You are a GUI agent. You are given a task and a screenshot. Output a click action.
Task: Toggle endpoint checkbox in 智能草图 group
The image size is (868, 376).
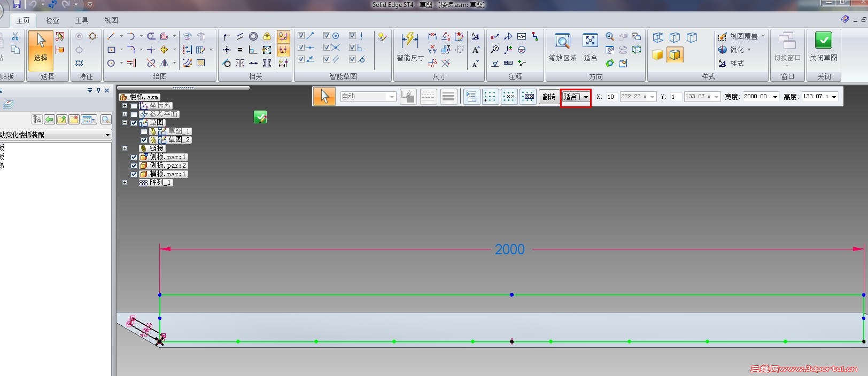301,36
